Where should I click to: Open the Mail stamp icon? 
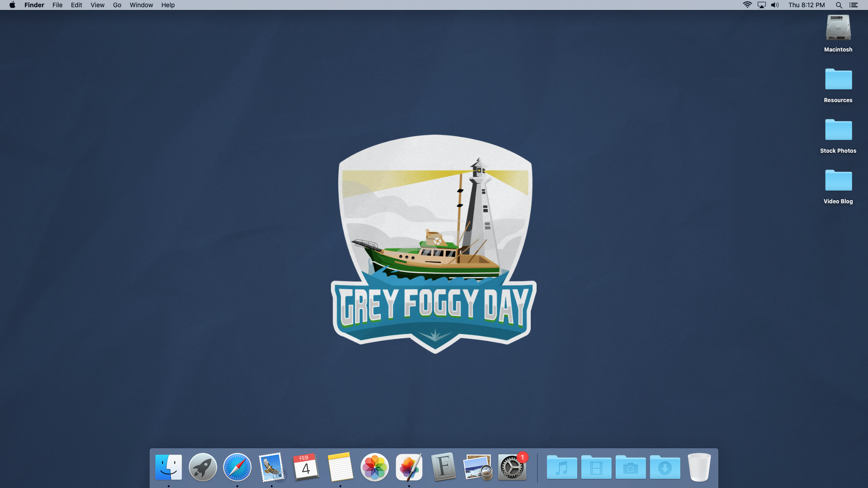click(271, 467)
